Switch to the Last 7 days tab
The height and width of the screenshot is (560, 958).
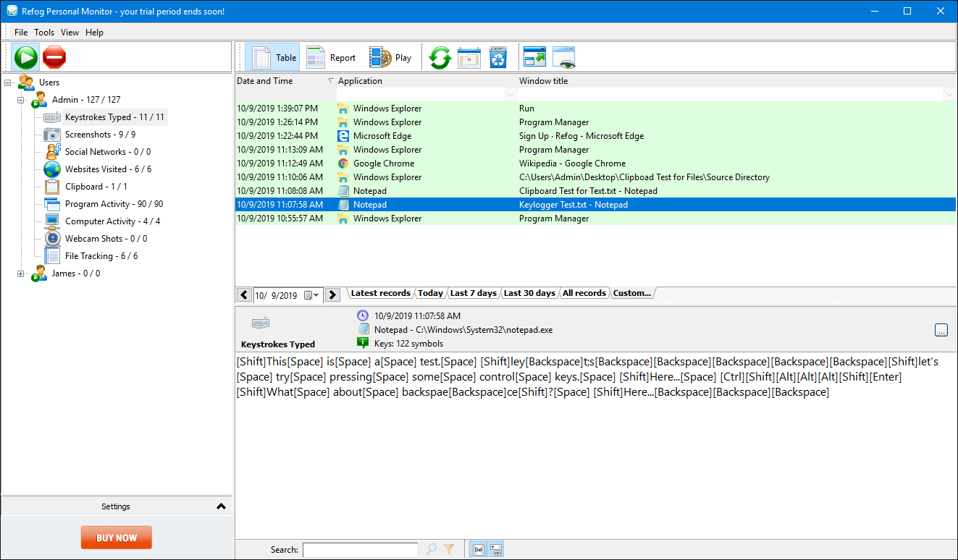click(x=473, y=293)
